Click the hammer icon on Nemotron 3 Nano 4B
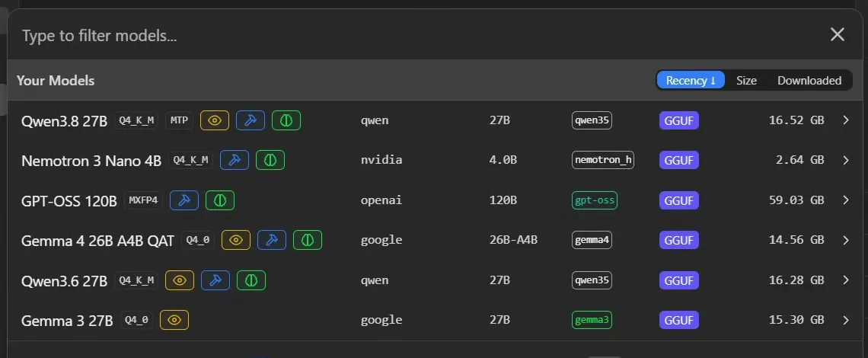868x358 pixels. [235, 160]
